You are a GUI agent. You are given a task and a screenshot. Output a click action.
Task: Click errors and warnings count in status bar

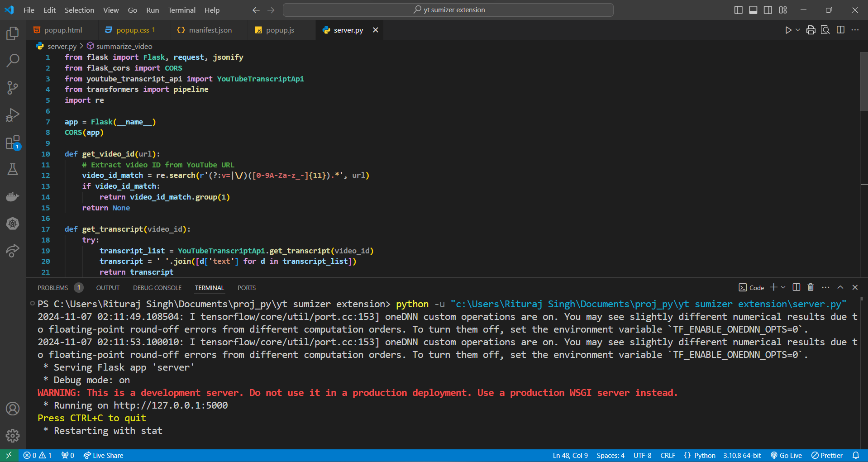(x=38, y=456)
